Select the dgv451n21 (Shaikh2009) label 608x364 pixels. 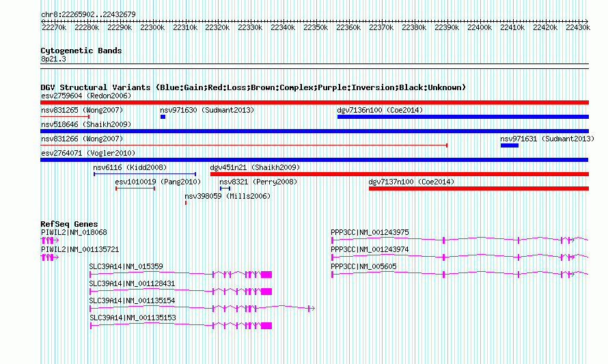click(255, 167)
